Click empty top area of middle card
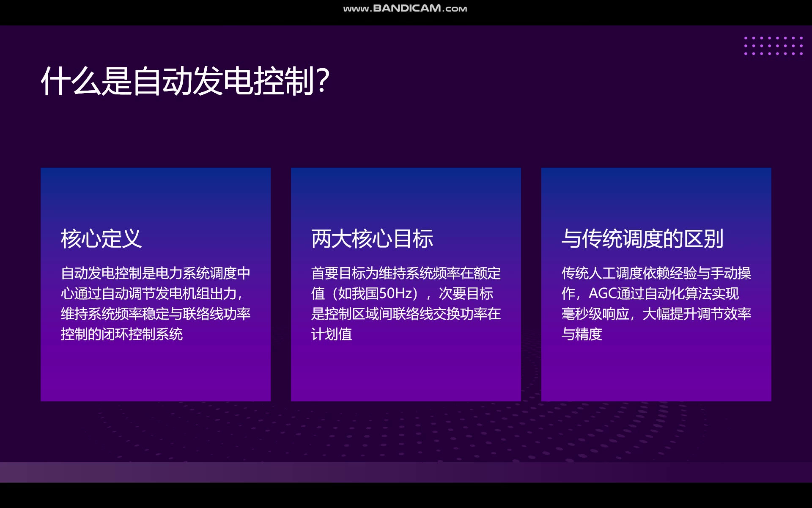Screen dimensions: 812x508 click(406, 195)
